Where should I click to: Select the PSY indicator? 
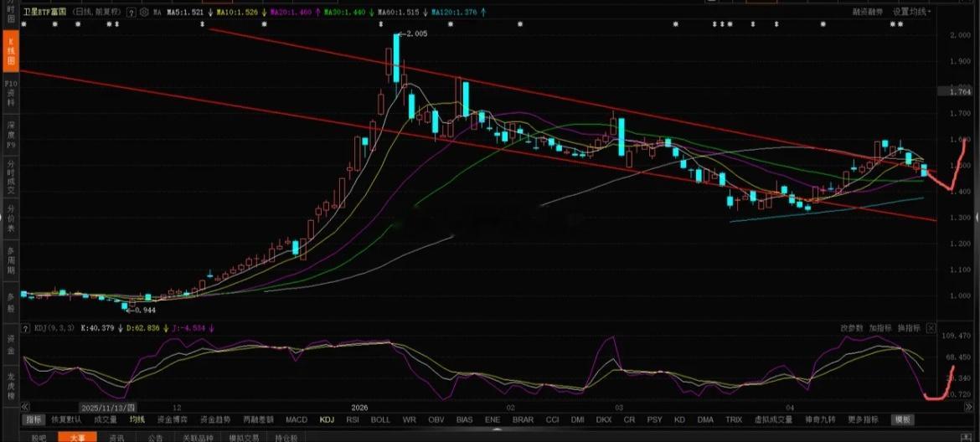pyautogui.click(x=654, y=419)
